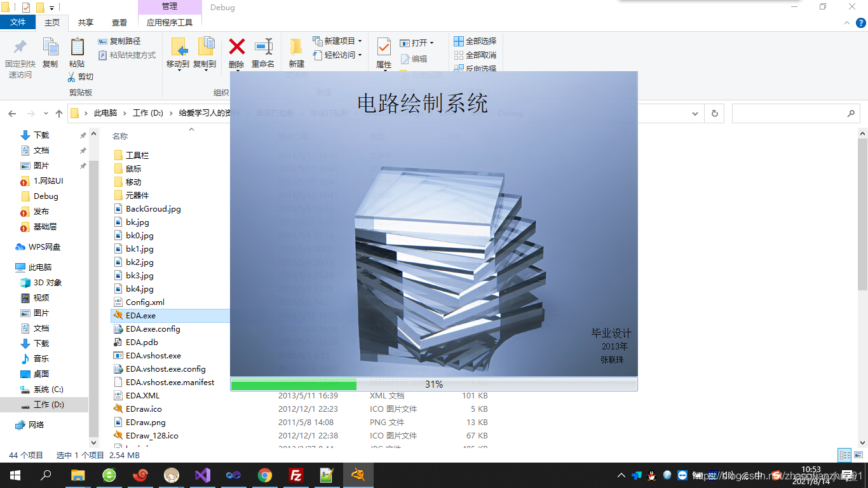Click the Windows Start button

pos(15,475)
